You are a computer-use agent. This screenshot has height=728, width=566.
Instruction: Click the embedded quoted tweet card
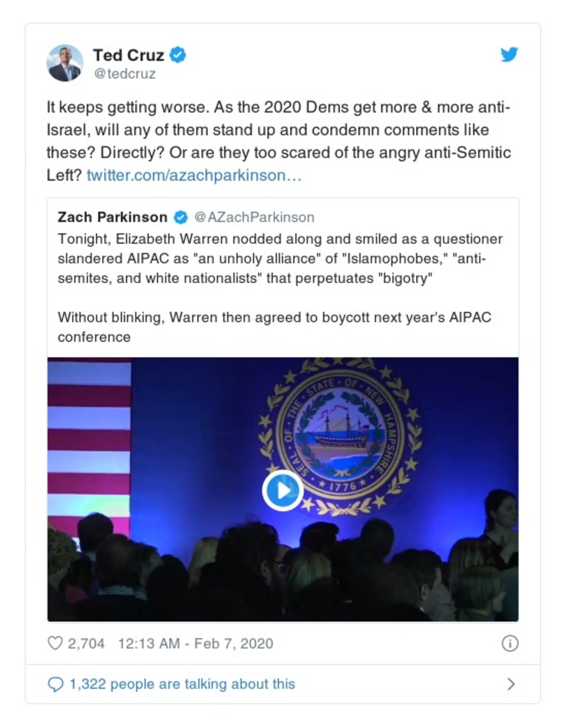[x=283, y=297]
